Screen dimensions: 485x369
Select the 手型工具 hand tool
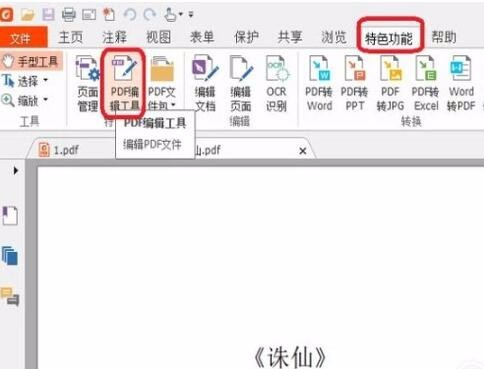pyautogui.click(x=31, y=61)
